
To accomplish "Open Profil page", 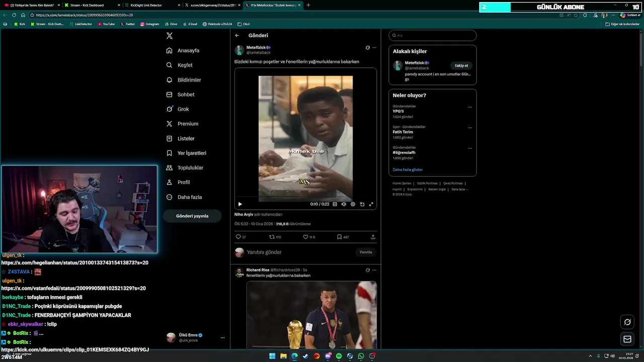I will click(178, 182).
